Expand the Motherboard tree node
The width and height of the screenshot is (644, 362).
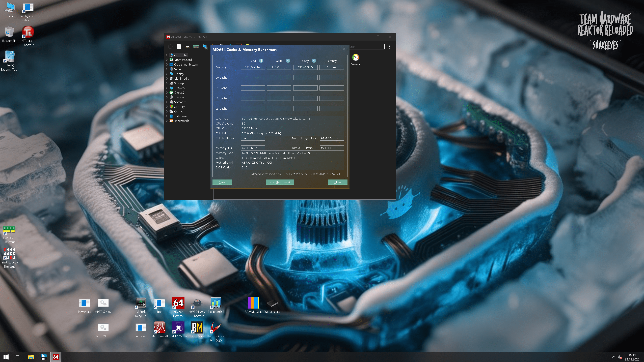point(167,60)
